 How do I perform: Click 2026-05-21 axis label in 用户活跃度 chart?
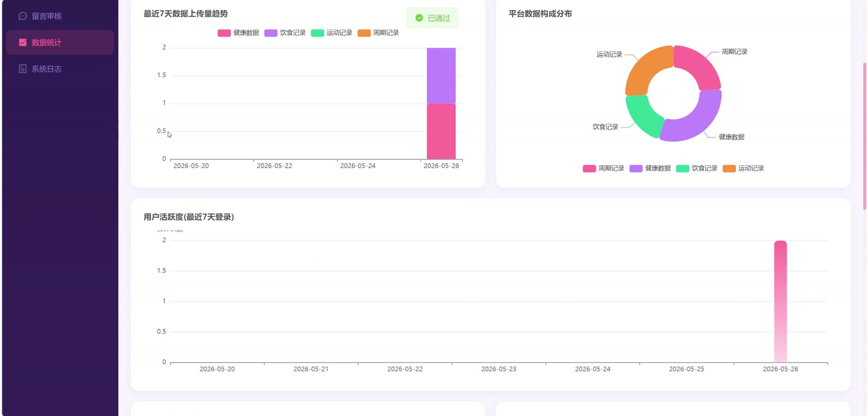click(x=311, y=369)
